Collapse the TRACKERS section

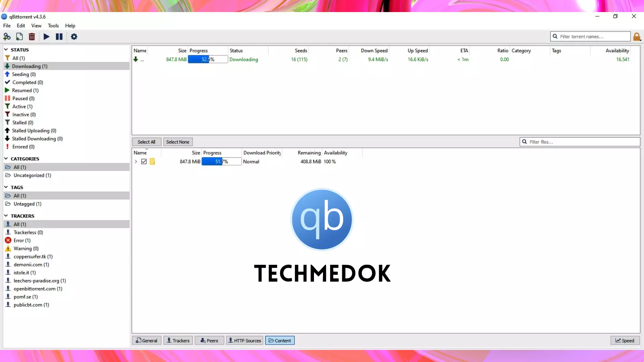pos(6,216)
